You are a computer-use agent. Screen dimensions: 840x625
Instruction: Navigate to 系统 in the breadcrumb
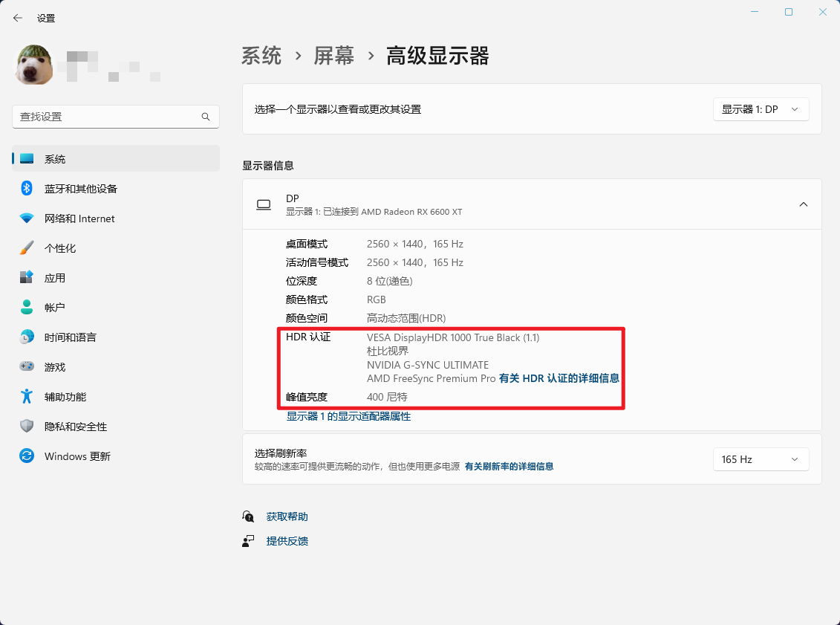261,55
